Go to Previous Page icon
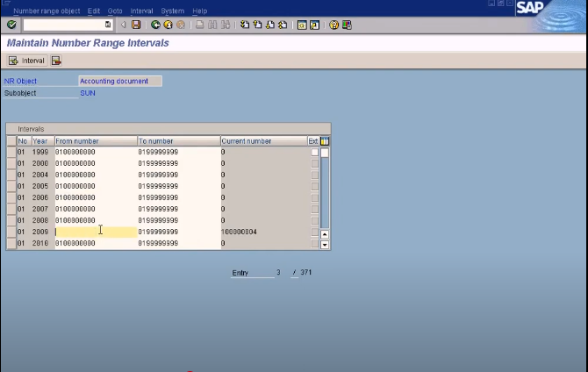Viewport: 588px width, 372px height. [x=257, y=25]
